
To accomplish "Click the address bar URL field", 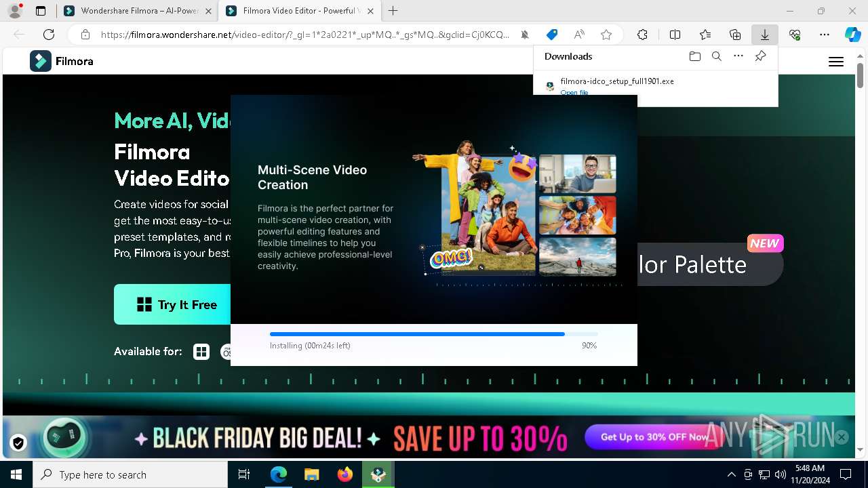I will [305, 35].
